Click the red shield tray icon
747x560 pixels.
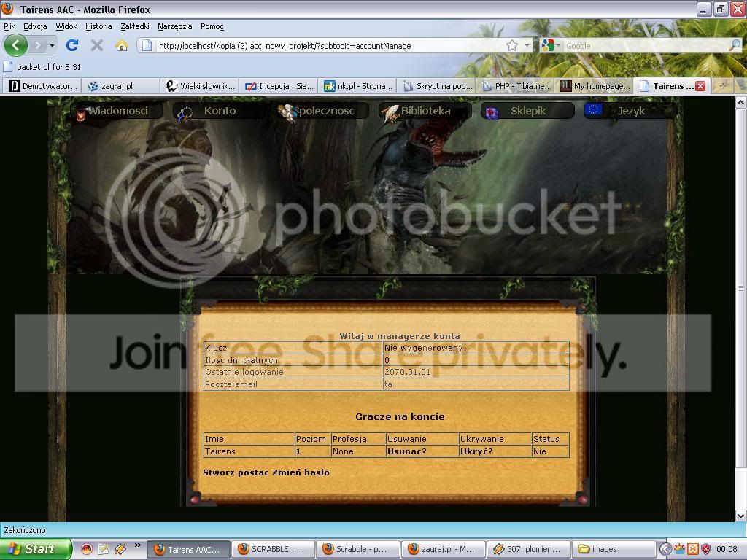pos(706,550)
